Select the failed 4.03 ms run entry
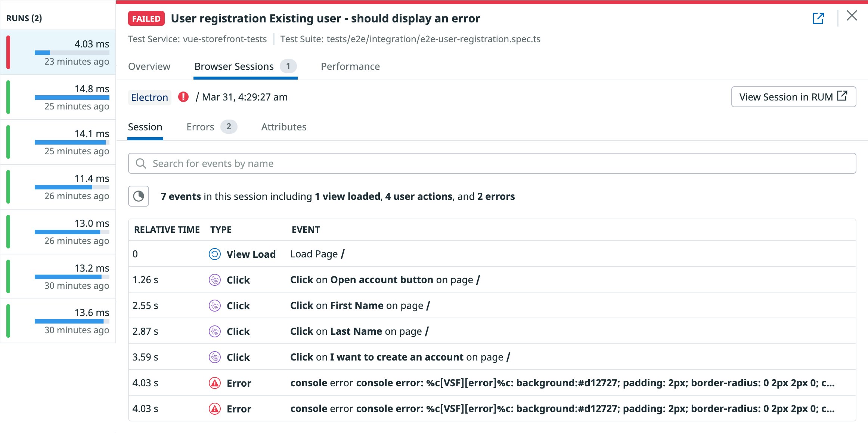 [x=58, y=52]
